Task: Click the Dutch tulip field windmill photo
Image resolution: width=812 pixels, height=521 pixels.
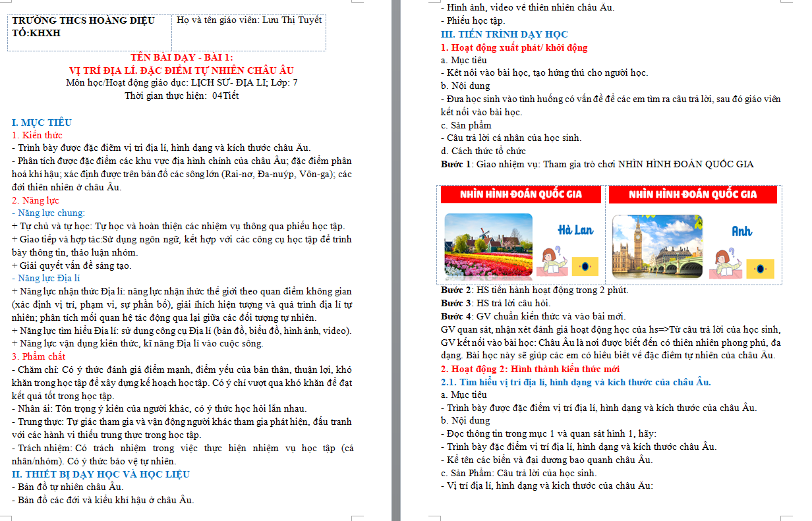Action: [x=488, y=244]
